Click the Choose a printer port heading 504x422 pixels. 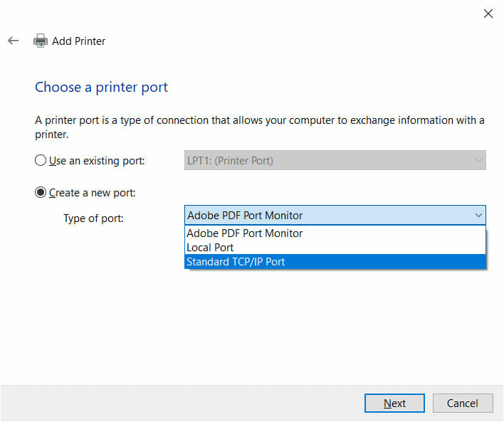point(101,87)
